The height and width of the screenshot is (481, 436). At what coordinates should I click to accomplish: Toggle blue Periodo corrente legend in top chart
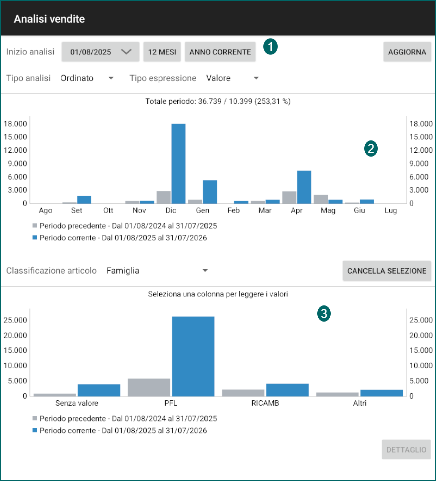pos(120,238)
